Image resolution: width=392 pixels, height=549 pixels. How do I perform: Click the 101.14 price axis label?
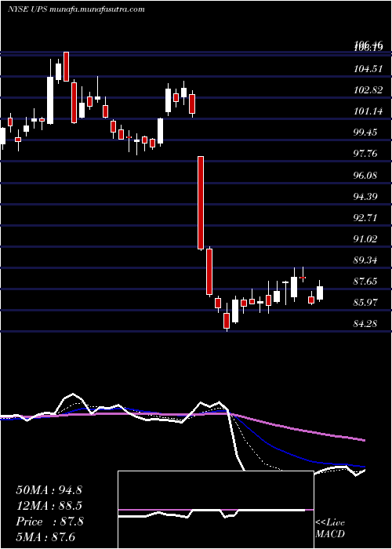[x=368, y=111]
